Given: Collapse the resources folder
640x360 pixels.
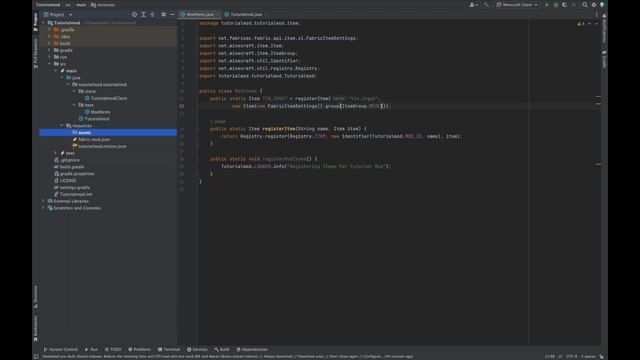Looking at the screenshot, I should pos(62,126).
